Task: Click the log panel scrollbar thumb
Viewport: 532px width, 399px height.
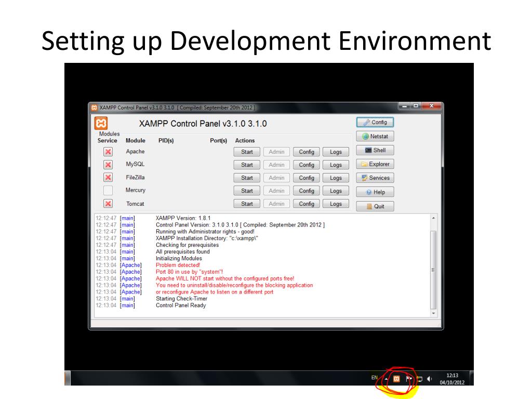Action: pyautogui.click(x=433, y=270)
